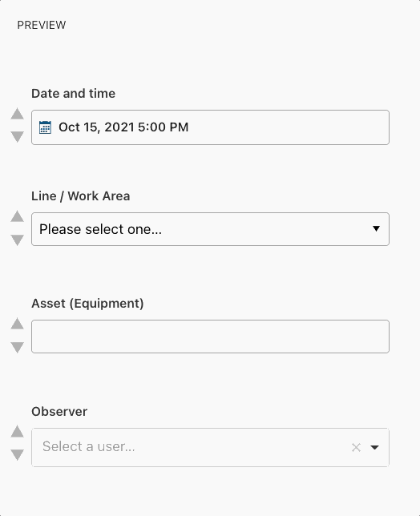This screenshot has width=420, height=516.
Task: Open the 'Please select one...' dropdown
Action: [210, 229]
